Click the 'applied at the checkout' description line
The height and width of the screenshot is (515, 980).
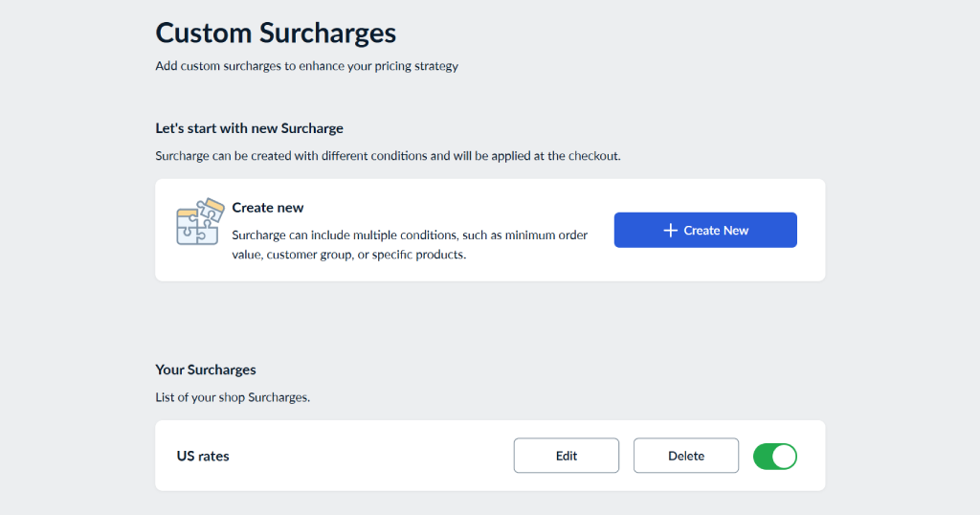click(388, 155)
